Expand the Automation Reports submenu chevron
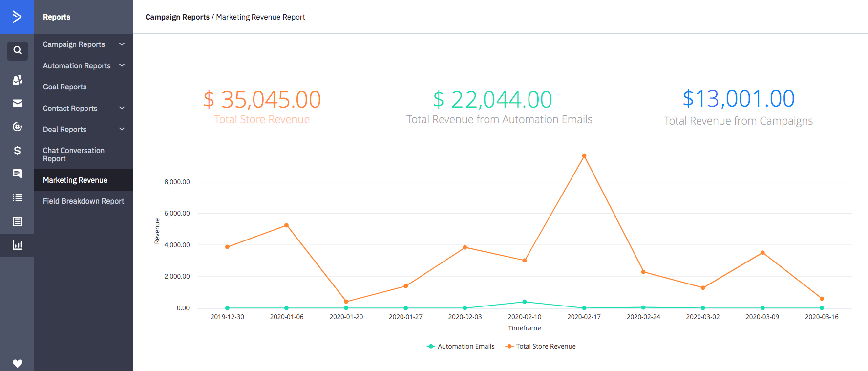868x371 pixels. coord(122,65)
